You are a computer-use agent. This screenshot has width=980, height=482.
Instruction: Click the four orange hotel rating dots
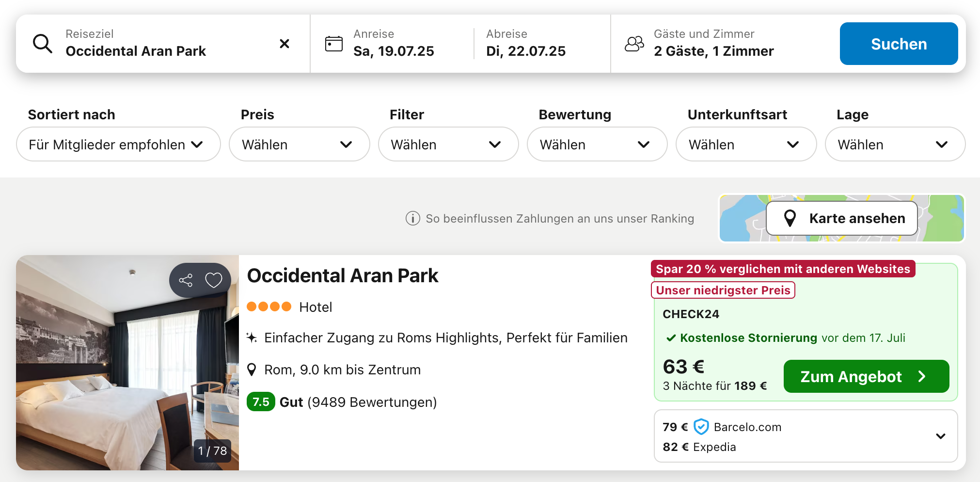(x=269, y=306)
